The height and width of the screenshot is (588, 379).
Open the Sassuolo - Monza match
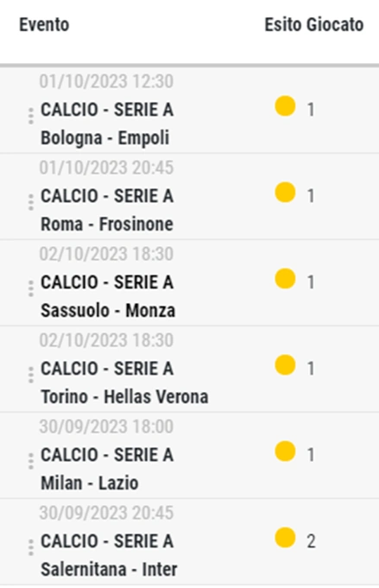pyautogui.click(x=108, y=311)
